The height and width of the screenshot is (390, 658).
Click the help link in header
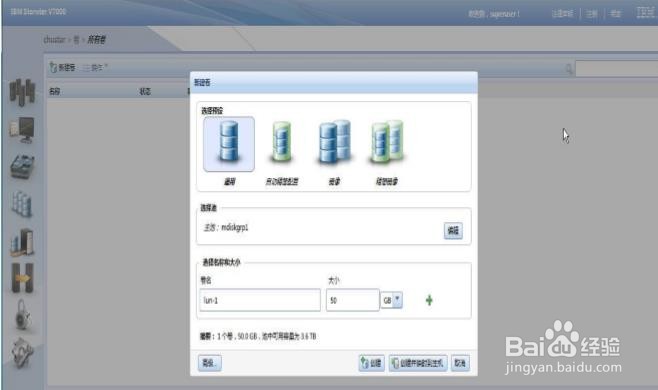pos(615,14)
